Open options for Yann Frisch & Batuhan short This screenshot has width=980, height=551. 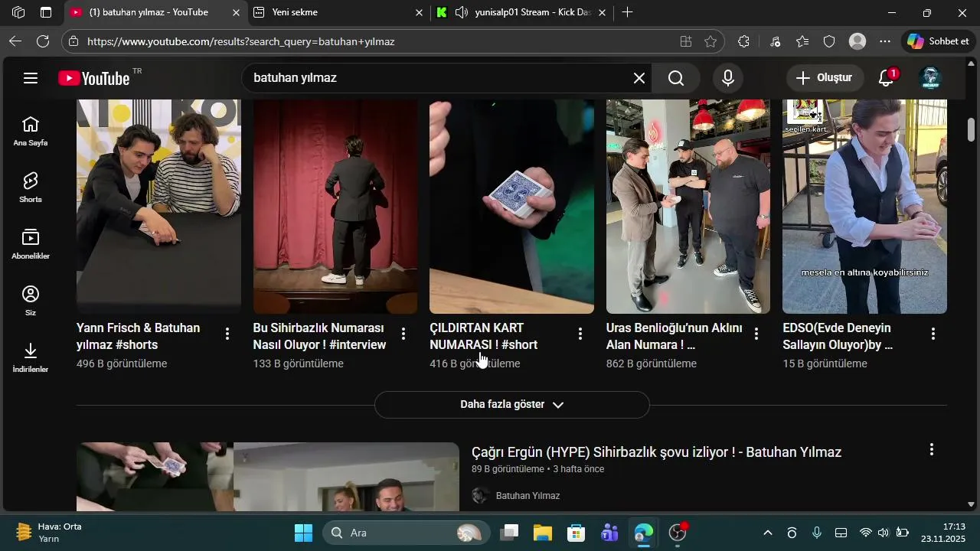point(227,334)
